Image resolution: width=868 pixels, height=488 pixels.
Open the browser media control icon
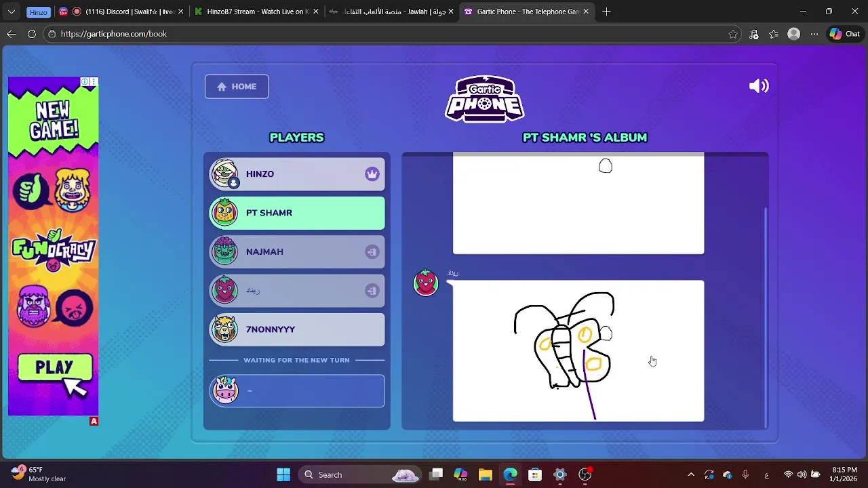(754, 34)
